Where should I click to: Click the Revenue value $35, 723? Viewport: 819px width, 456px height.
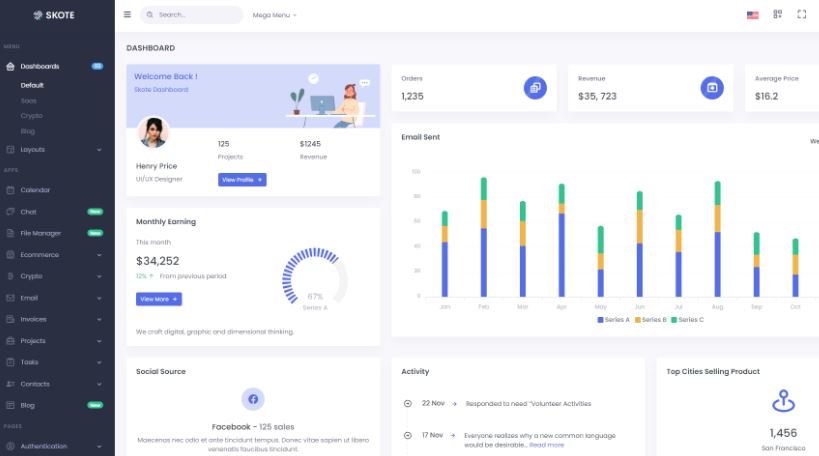[x=597, y=96]
